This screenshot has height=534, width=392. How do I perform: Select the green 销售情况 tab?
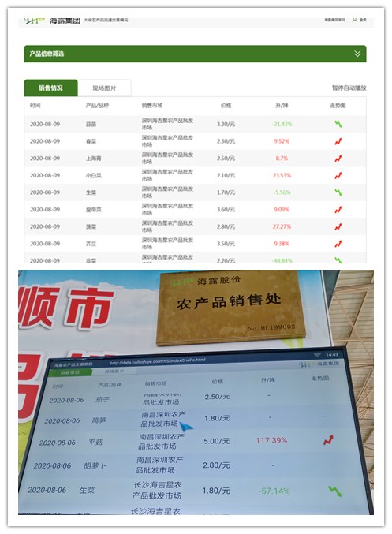click(50, 88)
